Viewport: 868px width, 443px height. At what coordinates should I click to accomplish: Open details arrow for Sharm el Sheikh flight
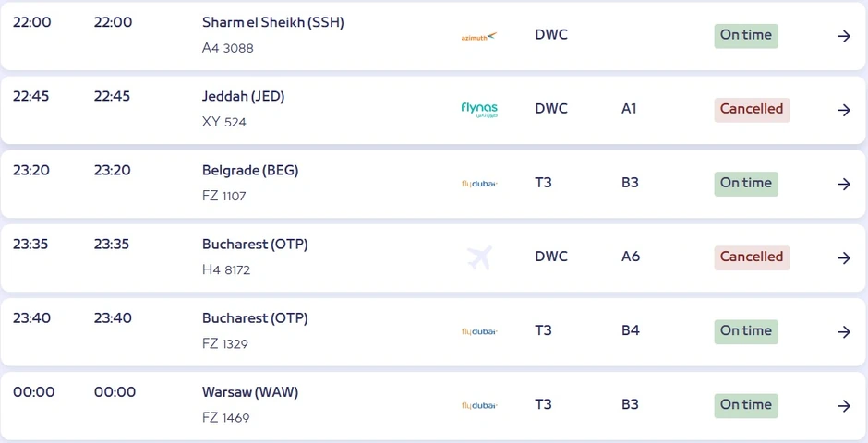pos(843,36)
